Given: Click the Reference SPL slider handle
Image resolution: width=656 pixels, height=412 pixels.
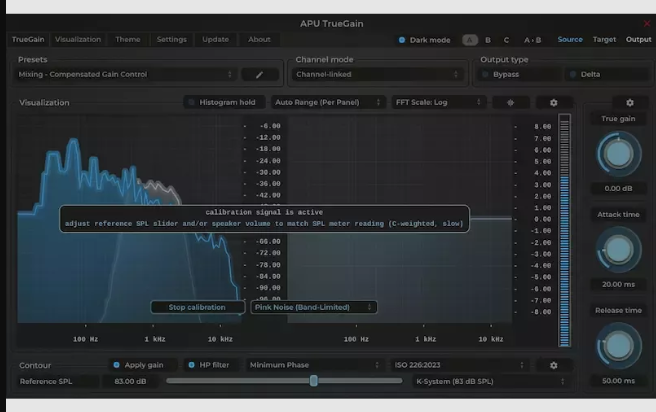Looking at the screenshot, I should click(314, 381).
